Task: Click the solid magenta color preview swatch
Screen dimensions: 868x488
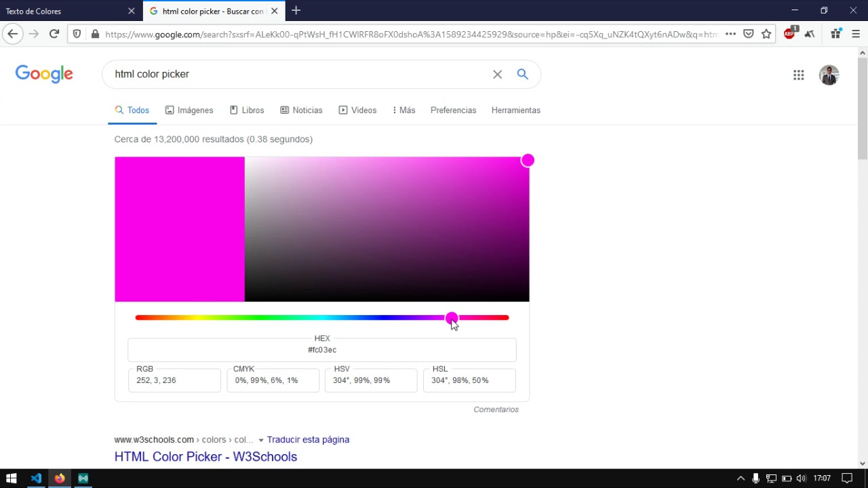Action: coord(180,229)
